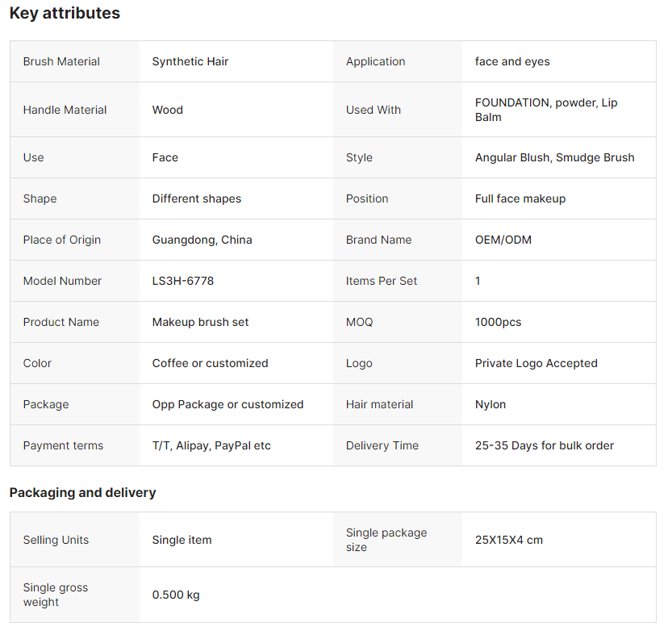Click the OEM/ODM brand name value
672x635 pixels.
click(503, 240)
